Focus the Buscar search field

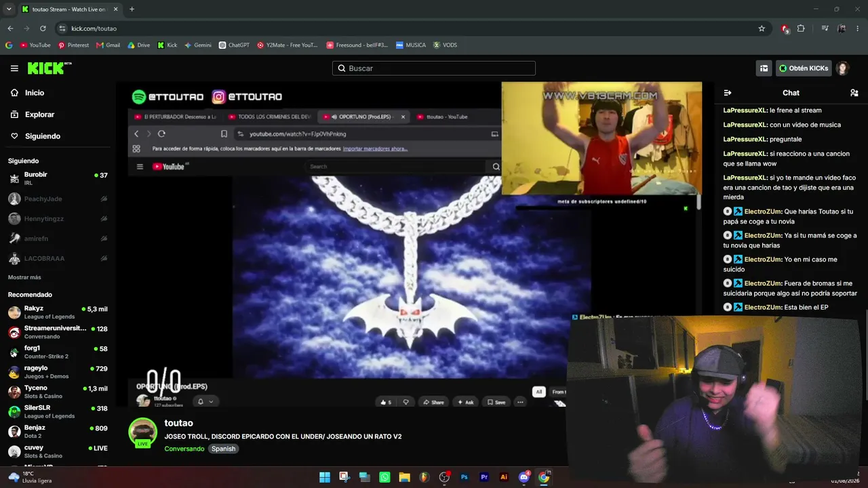(x=434, y=68)
